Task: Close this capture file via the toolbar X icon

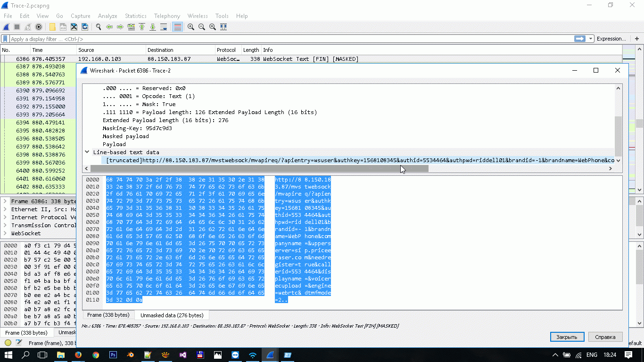Action: point(74,27)
